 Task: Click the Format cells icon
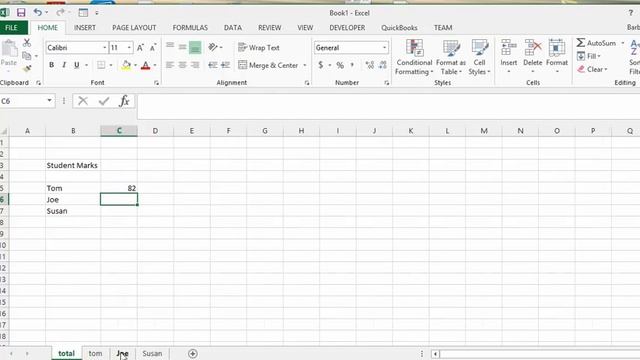[557, 48]
